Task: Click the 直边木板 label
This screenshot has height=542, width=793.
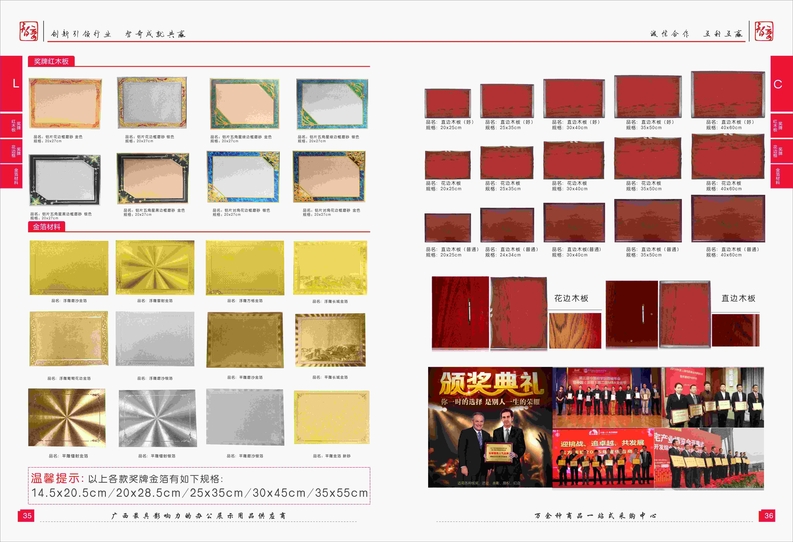Action: (740, 298)
